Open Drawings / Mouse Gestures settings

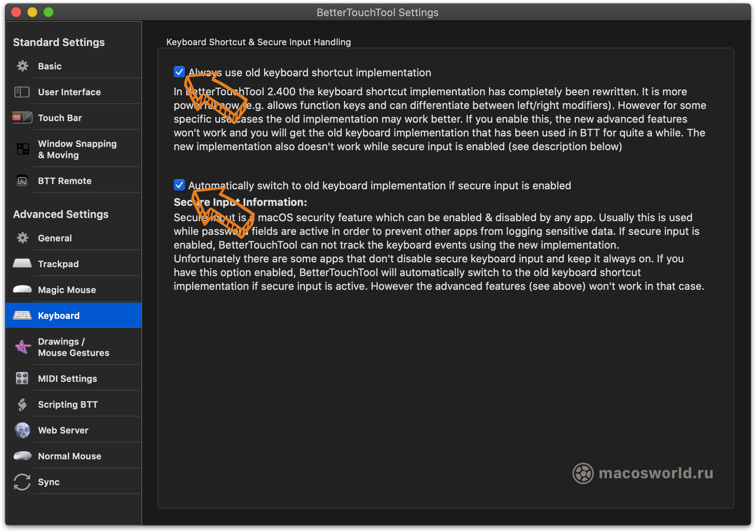73,347
